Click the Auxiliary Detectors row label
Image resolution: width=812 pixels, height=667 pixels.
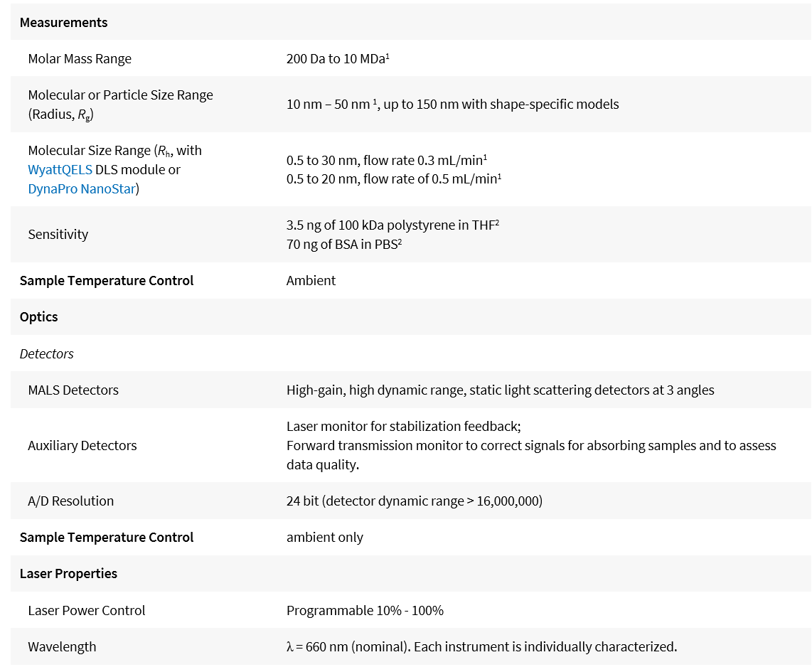(x=82, y=446)
